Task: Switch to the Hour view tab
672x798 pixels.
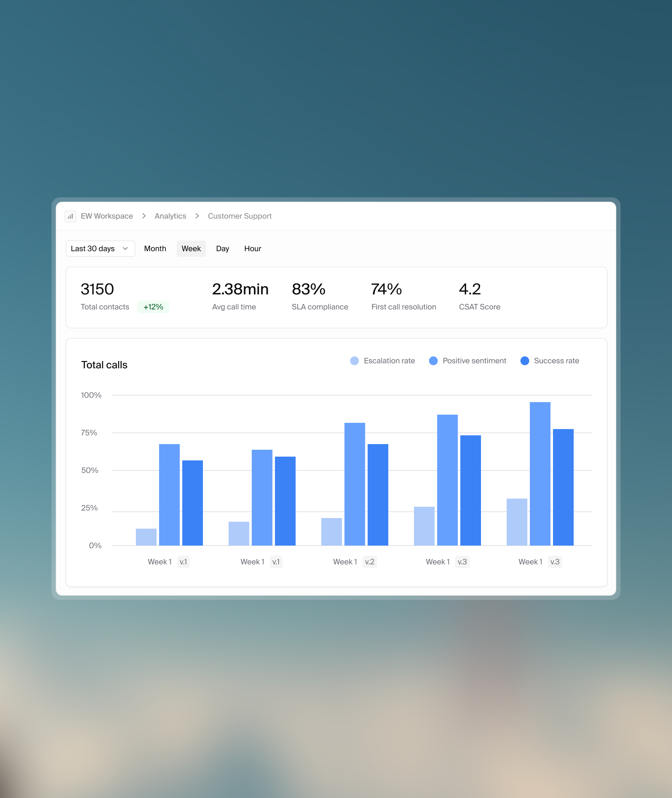Action: click(253, 249)
